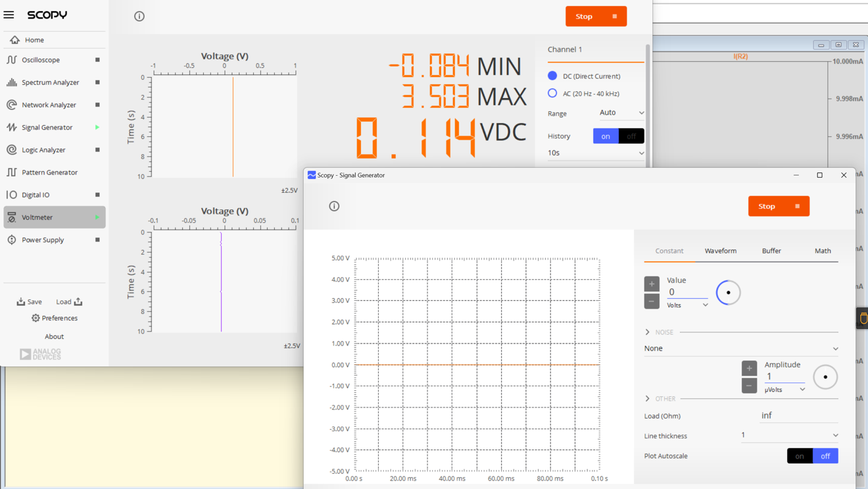Toggle Logic Analyzer run square button

pos(97,149)
